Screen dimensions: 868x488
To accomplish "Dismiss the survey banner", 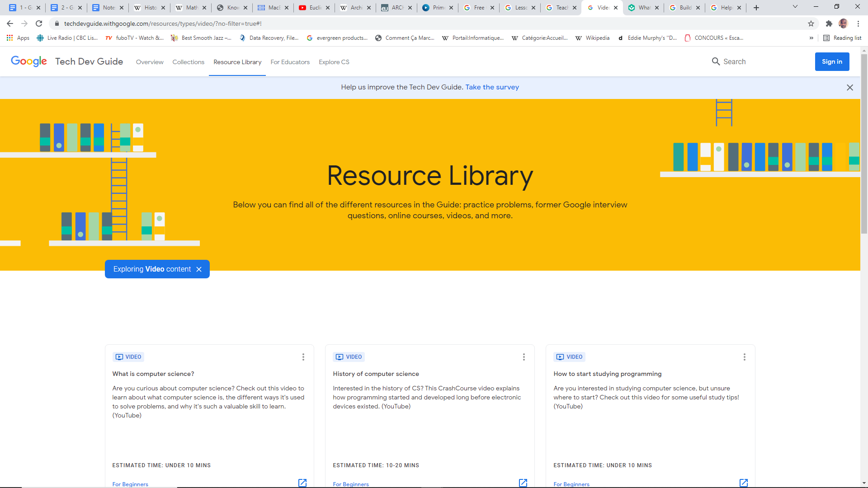I will click(x=849, y=88).
